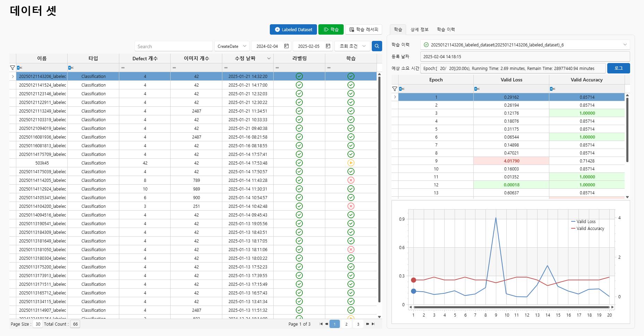644x336 pixels.
Task: Sort by the 수정 날짜 column header
Action: tap(245, 58)
